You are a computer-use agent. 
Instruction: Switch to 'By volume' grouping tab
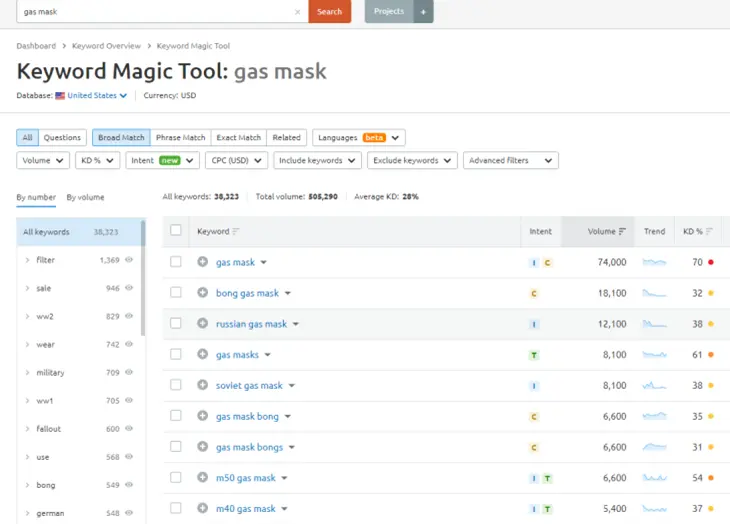point(85,197)
